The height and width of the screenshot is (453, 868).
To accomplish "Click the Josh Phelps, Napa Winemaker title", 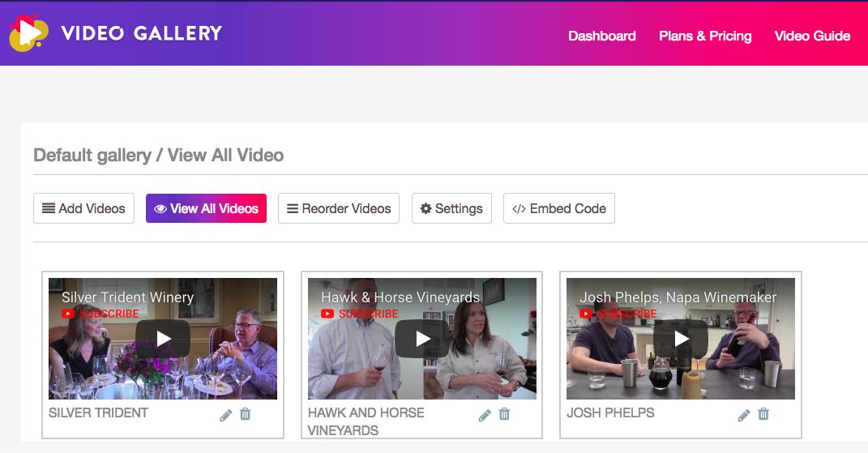I will click(x=678, y=297).
